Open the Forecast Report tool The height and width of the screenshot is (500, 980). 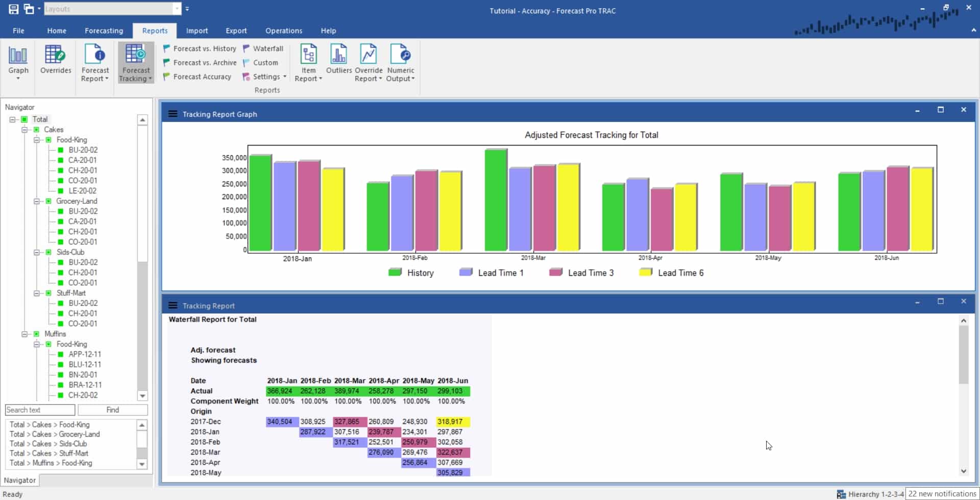(95, 61)
